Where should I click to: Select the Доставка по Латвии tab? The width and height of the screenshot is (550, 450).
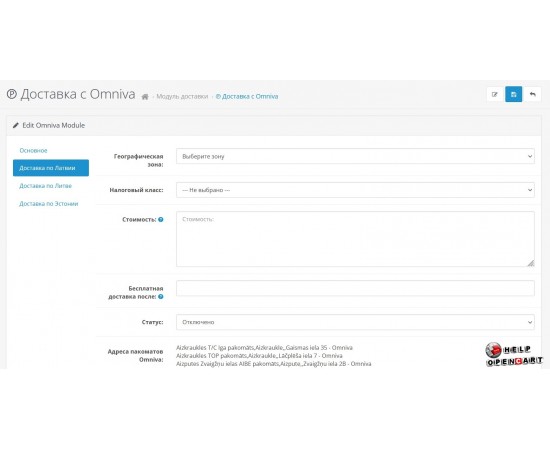(51, 168)
